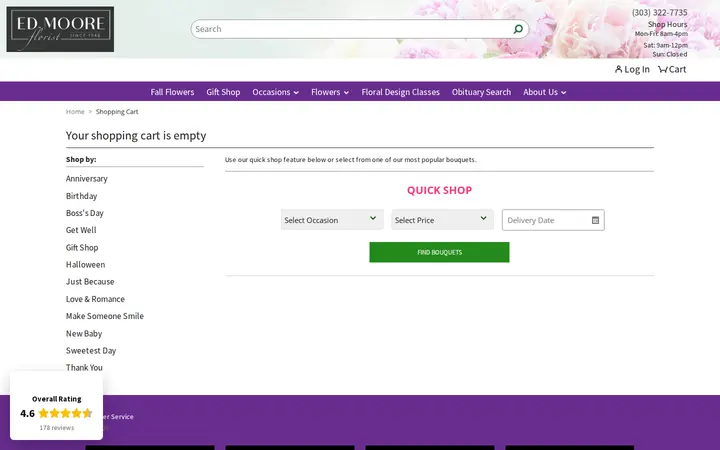Viewport: 720px width, 450px height.
Task: Select Halloween category
Action: [85, 264]
